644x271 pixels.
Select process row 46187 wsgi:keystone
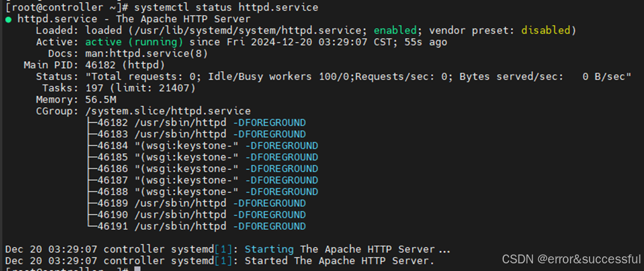(203, 180)
